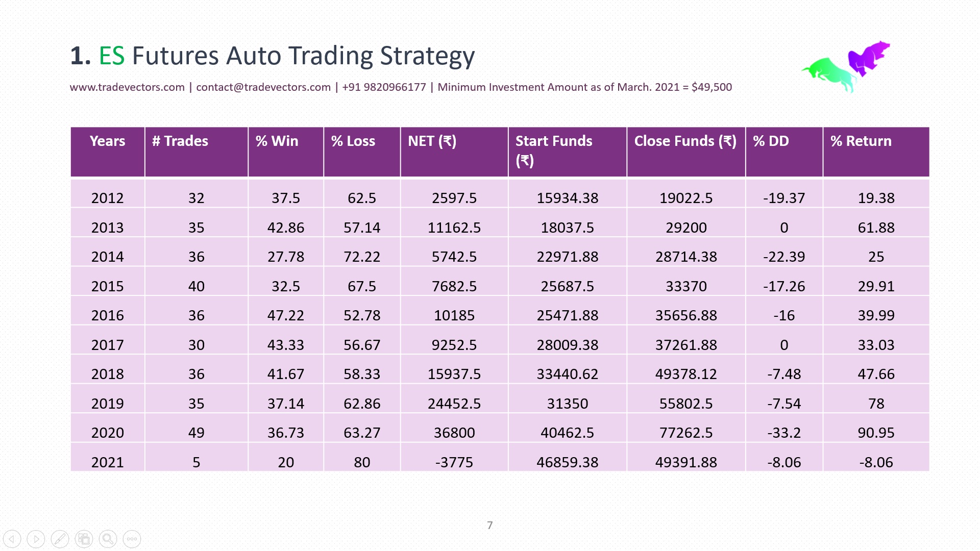Show all slides grid view

pyautogui.click(x=84, y=539)
